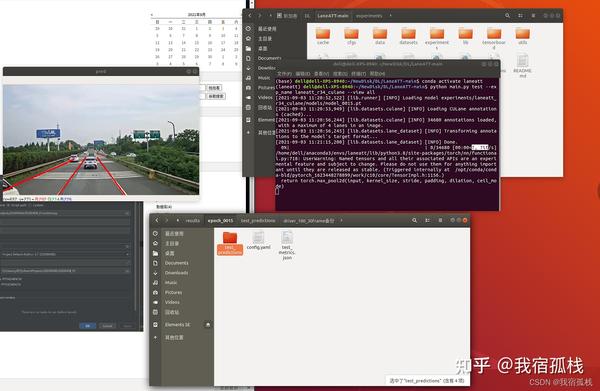This screenshot has width=600, height=391.
Task: Select the Custom radio button in dialog
Action: coord(30,205)
